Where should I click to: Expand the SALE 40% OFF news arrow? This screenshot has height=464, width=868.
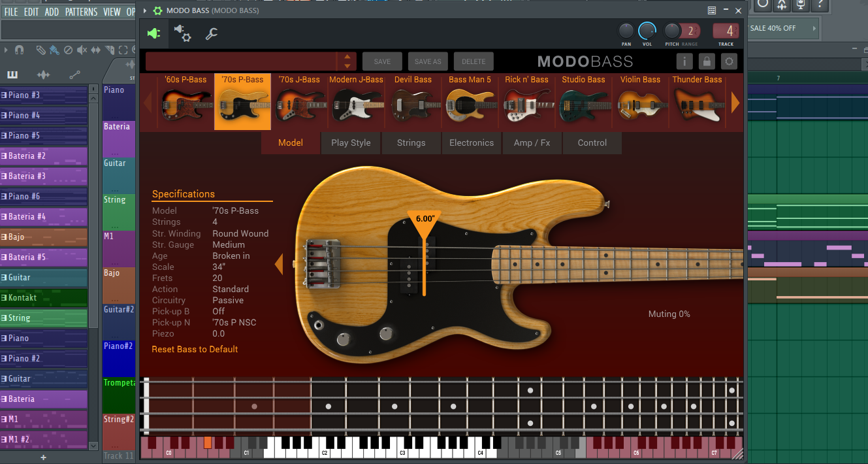coord(814,28)
